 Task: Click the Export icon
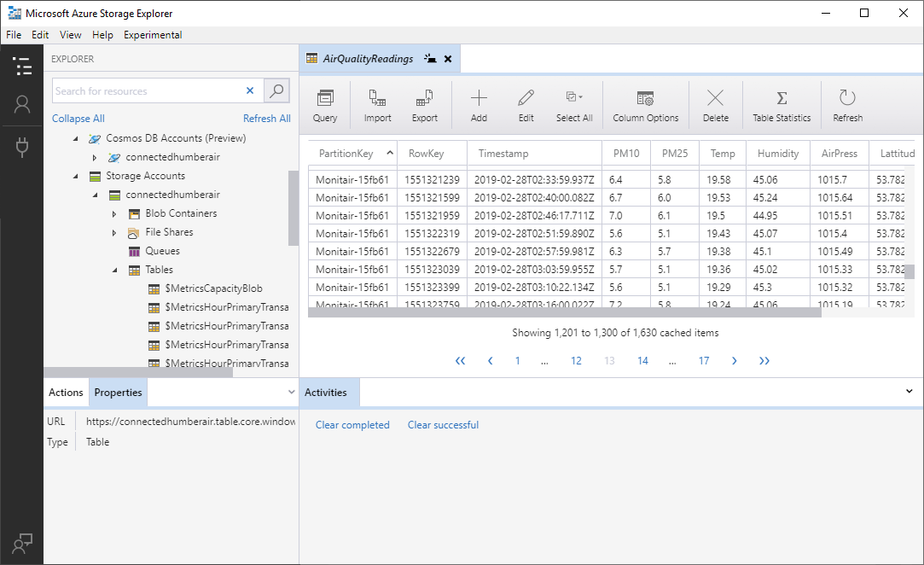(x=424, y=104)
